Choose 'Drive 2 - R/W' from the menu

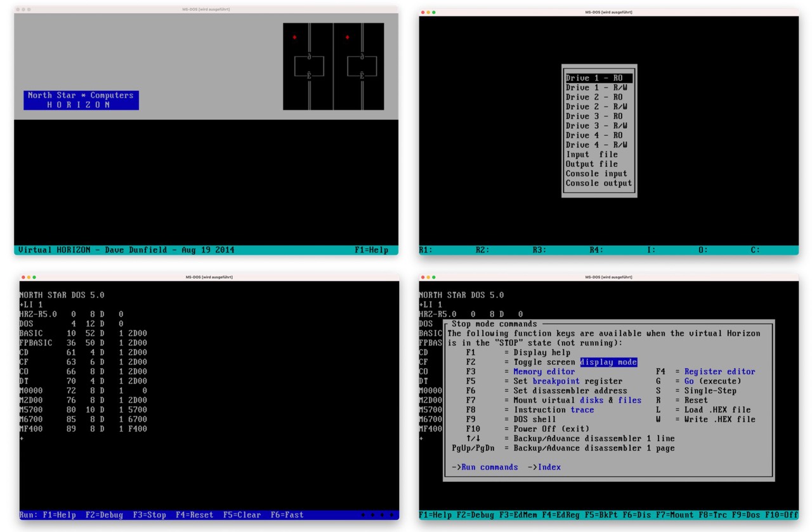click(x=599, y=107)
